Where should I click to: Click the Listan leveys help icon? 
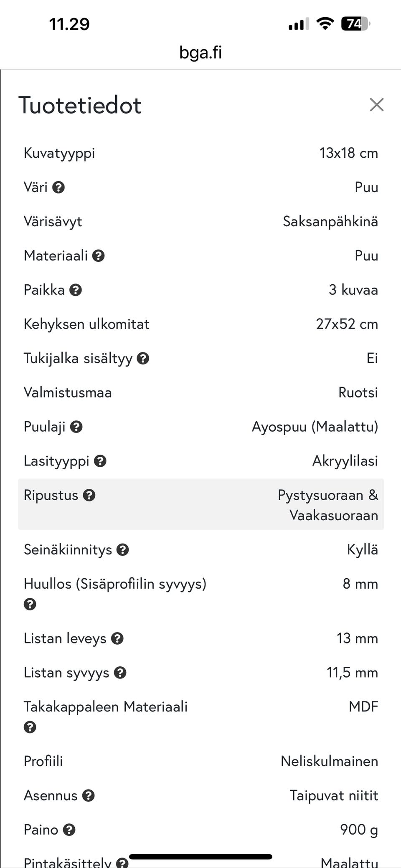coord(117,638)
